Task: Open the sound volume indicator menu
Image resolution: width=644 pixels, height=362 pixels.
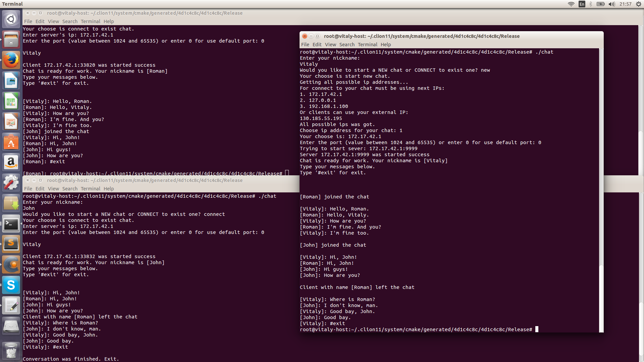Action: (612, 4)
